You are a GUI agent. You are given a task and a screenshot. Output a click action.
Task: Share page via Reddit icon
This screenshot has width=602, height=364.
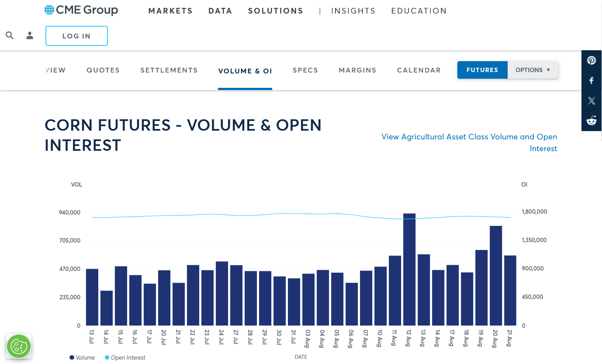pos(592,121)
